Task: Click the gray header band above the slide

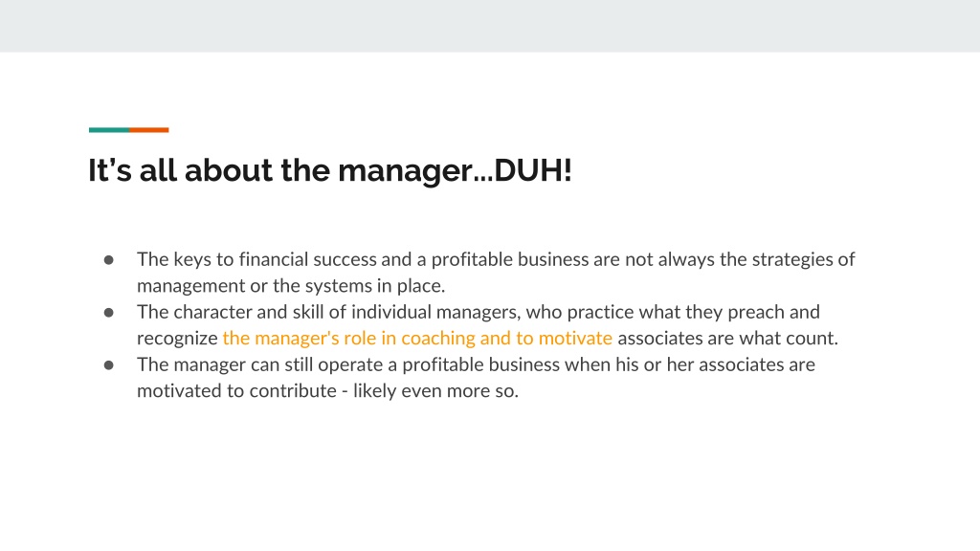Action: click(490, 26)
